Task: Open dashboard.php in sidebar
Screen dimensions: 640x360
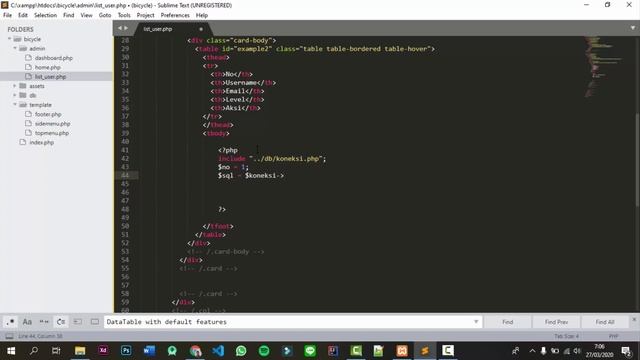Action: coord(53,58)
